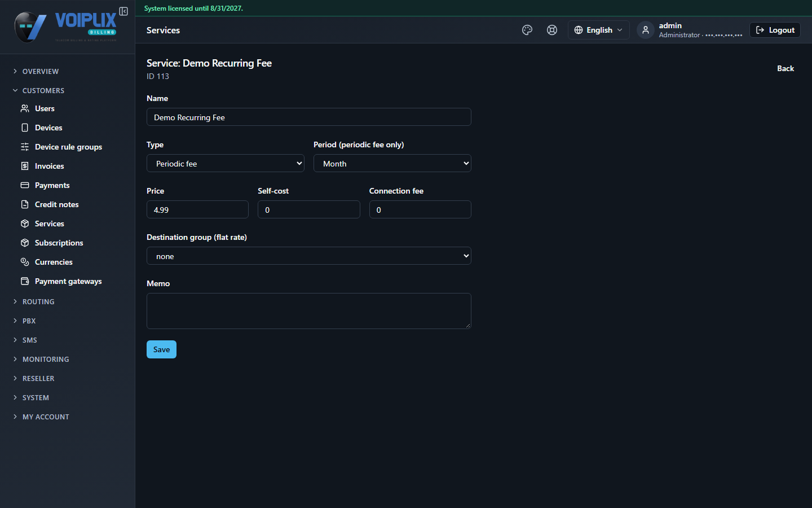Click the VOIPLIX Billing logo

coord(66,27)
